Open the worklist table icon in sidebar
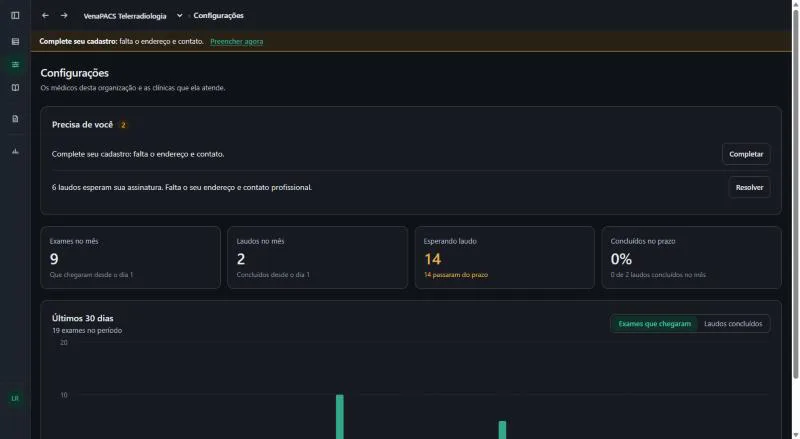Viewport: 800px width, 439px height. point(15,41)
